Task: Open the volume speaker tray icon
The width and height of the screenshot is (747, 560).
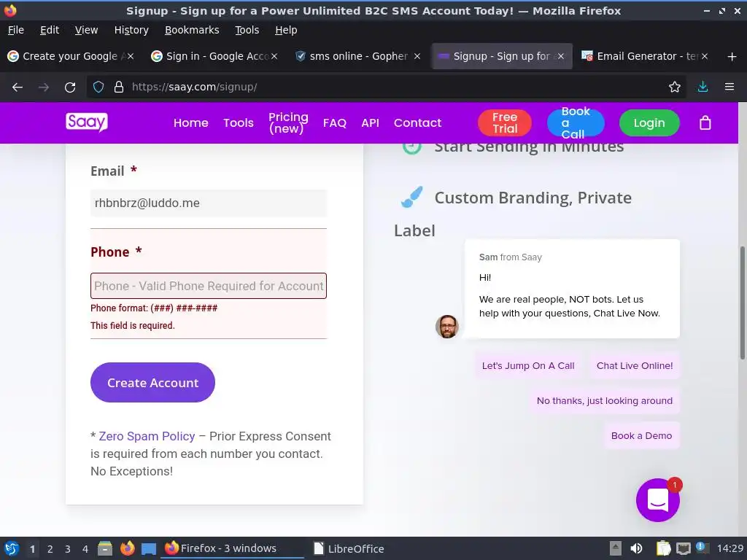Action: [636, 548]
